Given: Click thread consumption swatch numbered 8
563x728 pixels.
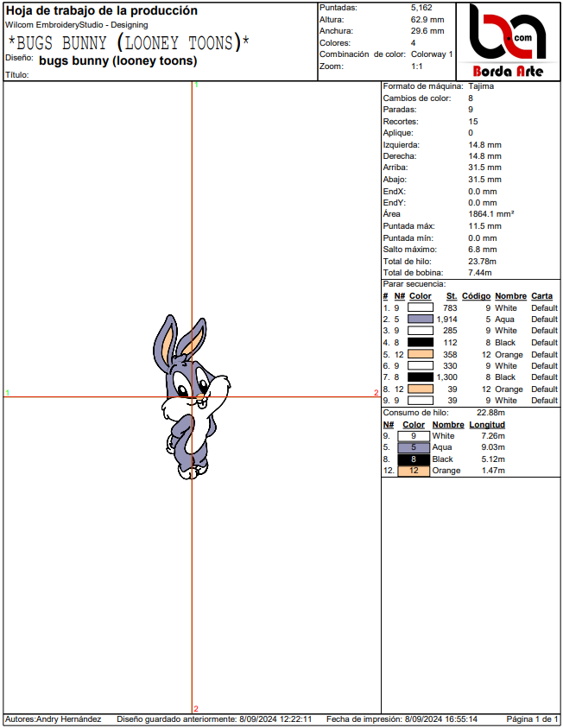Looking at the screenshot, I should 414,459.
